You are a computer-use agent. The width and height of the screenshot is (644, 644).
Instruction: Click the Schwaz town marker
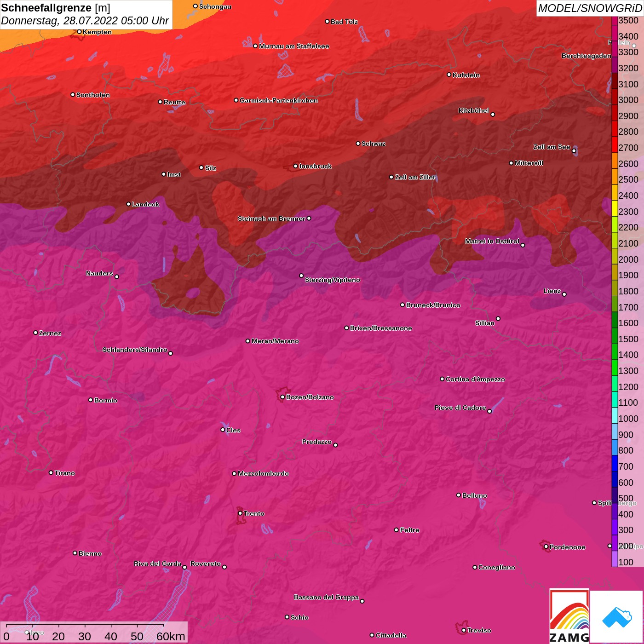358,144
